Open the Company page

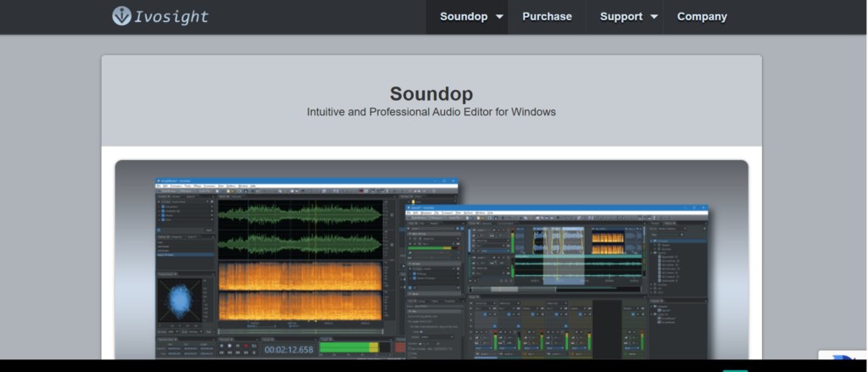(702, 17)
